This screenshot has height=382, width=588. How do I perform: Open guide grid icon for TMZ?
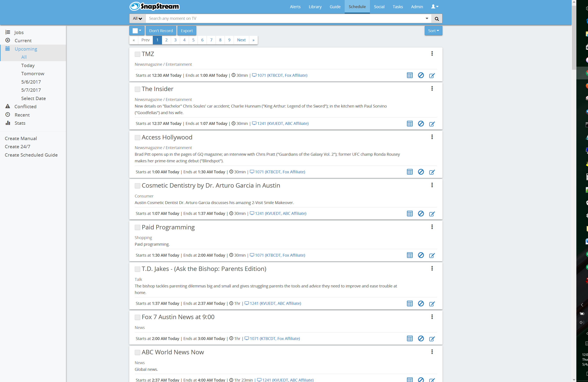[x=410, y=75]
